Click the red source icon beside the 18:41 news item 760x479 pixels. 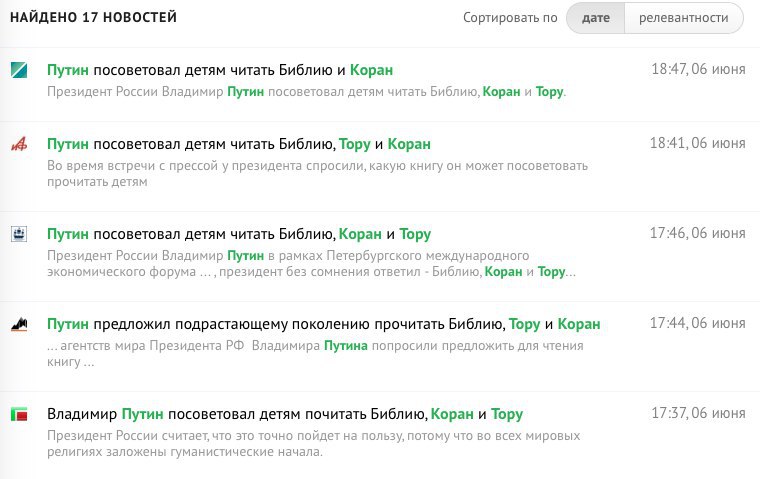[x=19, y=144]
